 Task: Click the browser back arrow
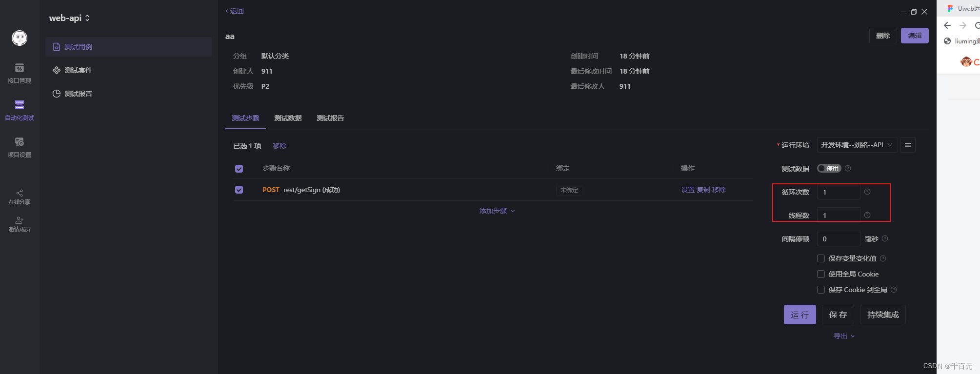click(x=947, y=25)
